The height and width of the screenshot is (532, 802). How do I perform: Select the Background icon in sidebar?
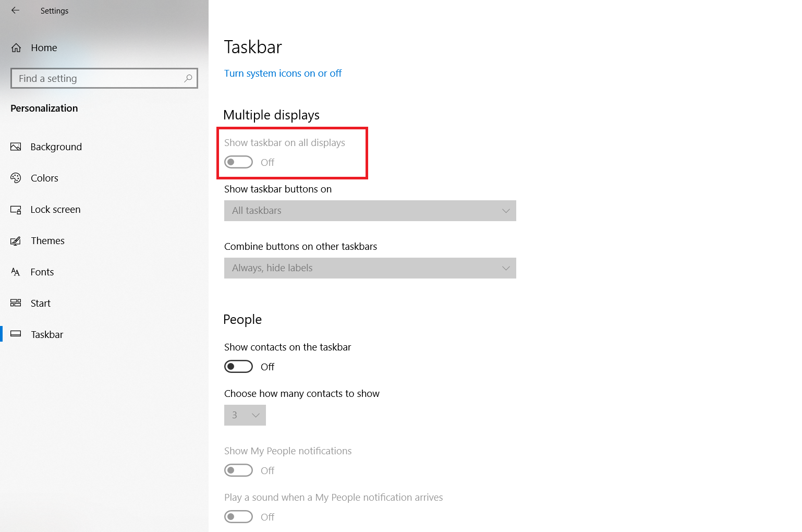(16, 147)
